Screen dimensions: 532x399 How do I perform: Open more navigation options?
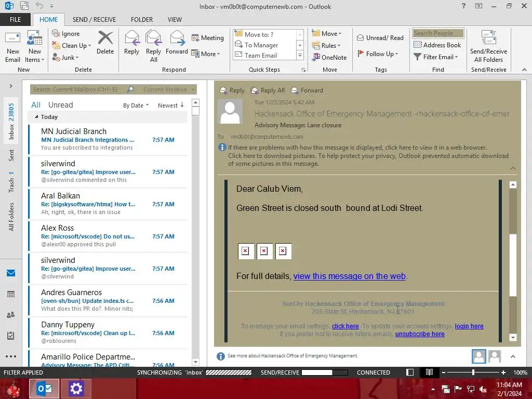[11, 356]
